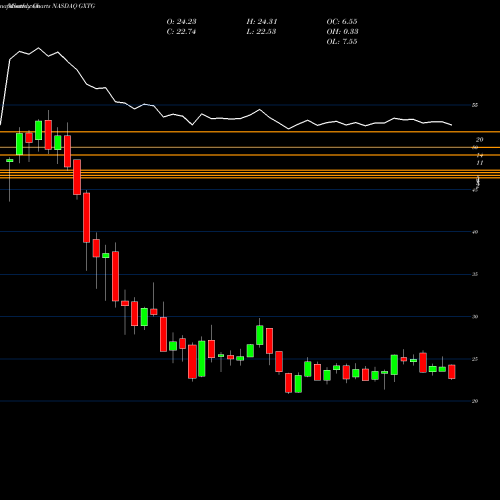Click the NASDAQ GNTG chart title
500x500 pixels.
tap(74, 6)
